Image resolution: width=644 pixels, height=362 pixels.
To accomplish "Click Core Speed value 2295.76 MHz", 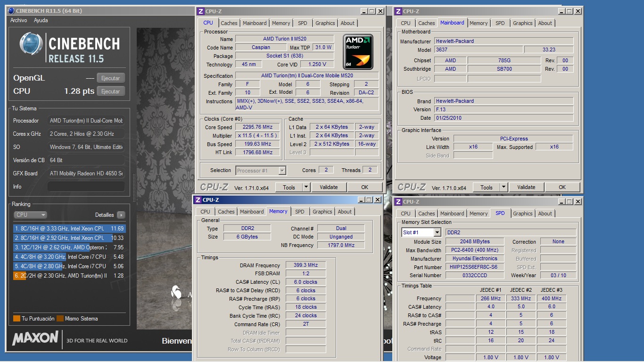I will (x=258, y=127).
